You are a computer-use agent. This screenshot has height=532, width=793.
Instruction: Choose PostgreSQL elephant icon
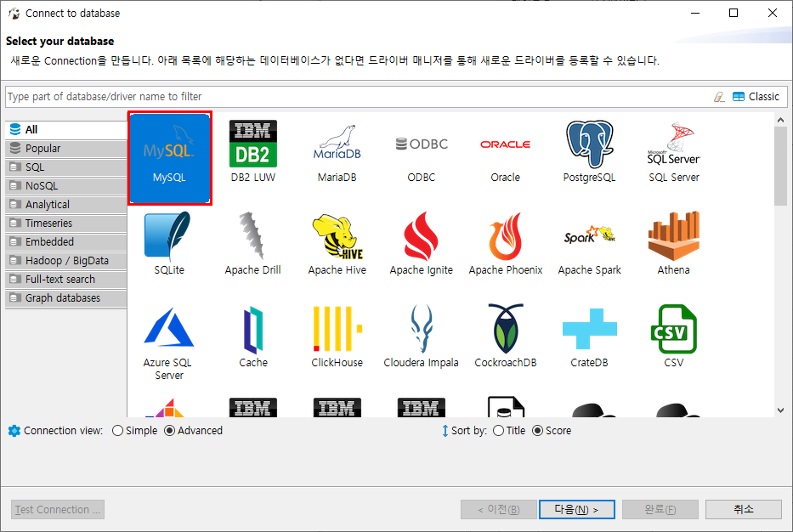pos(589,151)
